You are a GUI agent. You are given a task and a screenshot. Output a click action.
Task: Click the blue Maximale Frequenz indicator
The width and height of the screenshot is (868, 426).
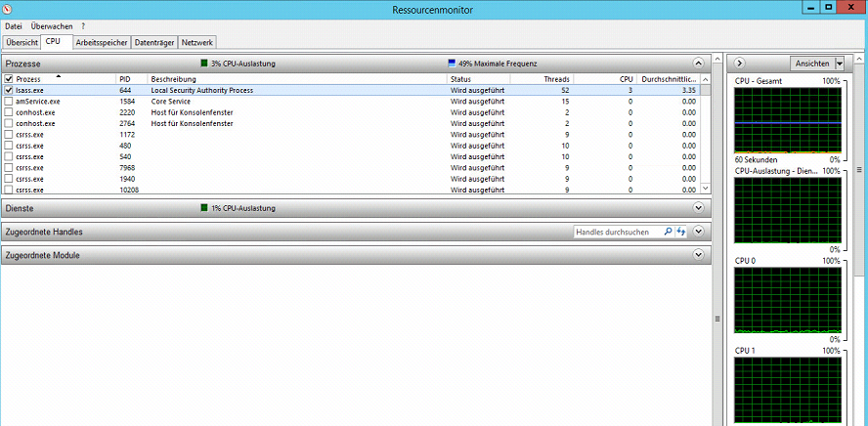(x=452, y=64)
